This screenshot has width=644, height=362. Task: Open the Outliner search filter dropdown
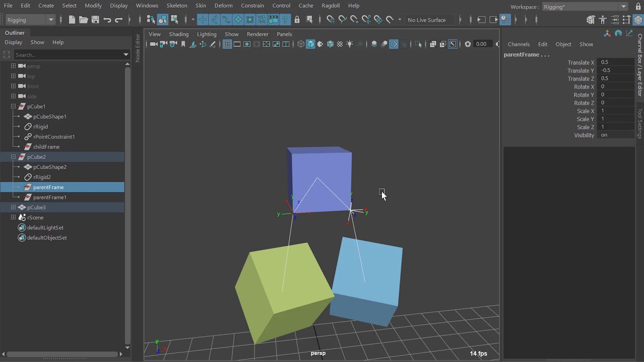[x=126, y=55]
